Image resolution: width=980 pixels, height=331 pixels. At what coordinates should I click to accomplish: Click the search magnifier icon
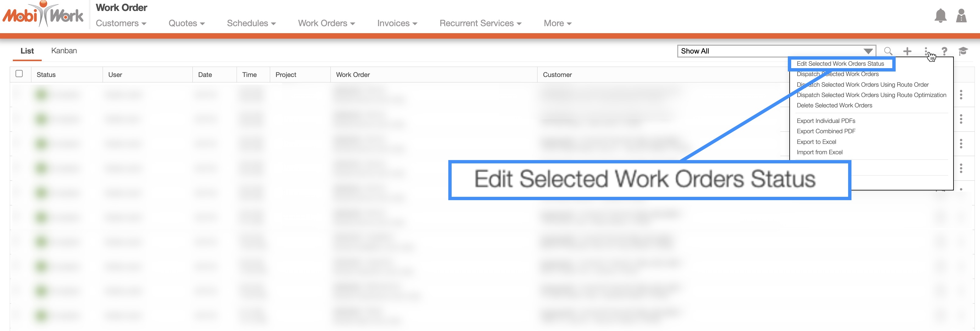coord(888,51)
